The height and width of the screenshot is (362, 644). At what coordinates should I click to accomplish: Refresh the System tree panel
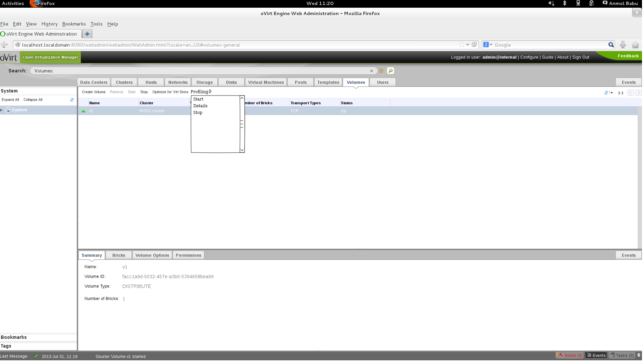click(72, 100)
